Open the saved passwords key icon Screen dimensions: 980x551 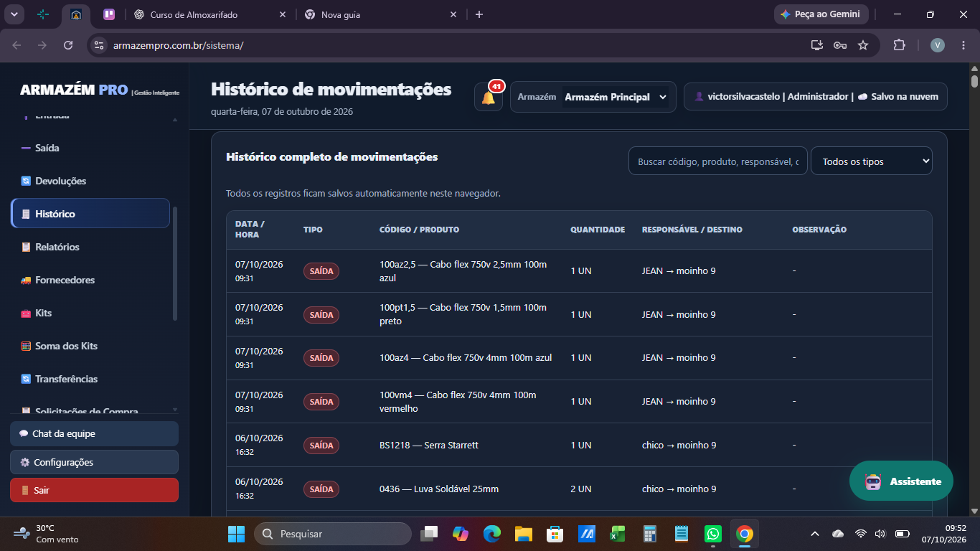coord(840,45)
